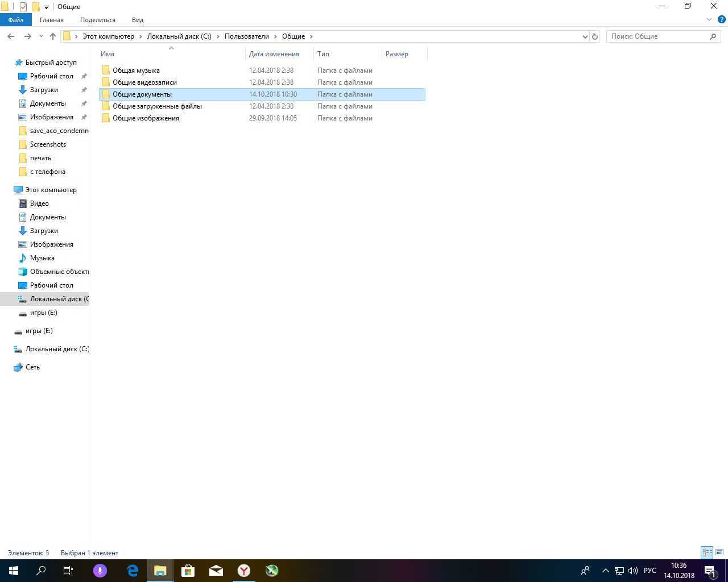
Task: Switch to details view layout icon
Action: point(707,552)
